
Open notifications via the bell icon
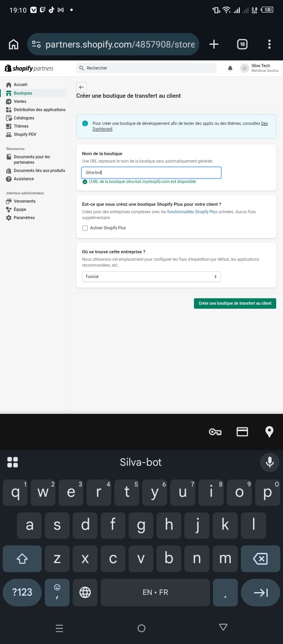230,68
